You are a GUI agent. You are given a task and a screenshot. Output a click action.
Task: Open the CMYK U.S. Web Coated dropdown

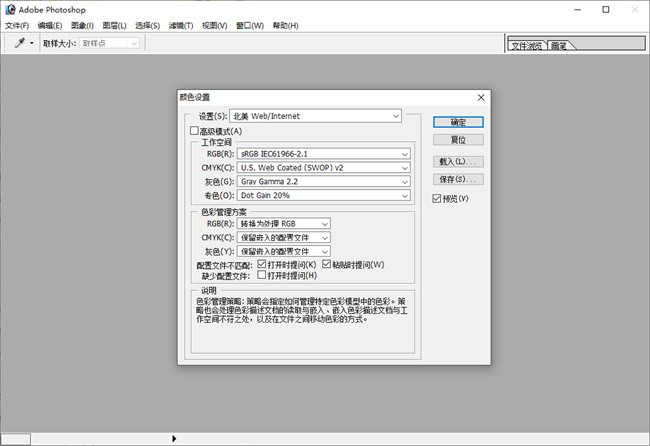321,168
